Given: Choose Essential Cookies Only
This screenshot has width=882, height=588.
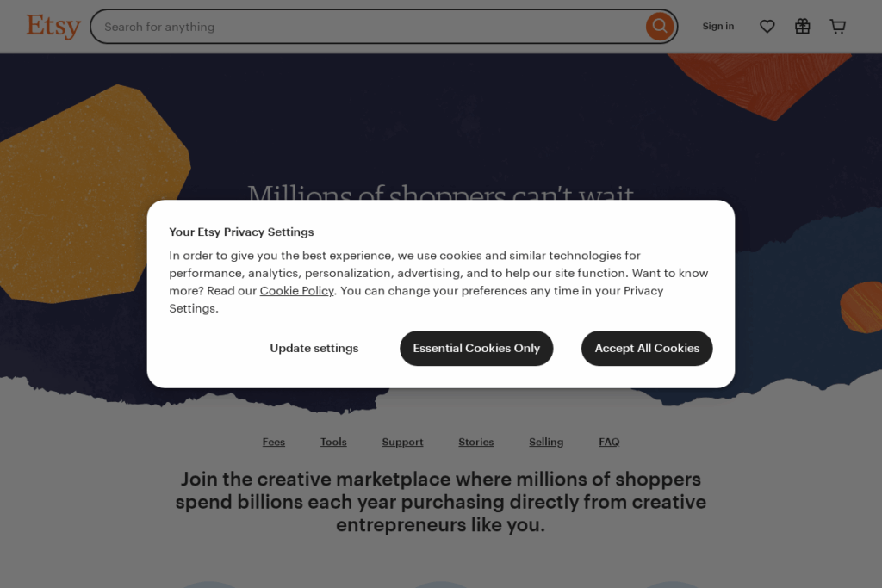Looking at the screenshot, I should point(476,348).
